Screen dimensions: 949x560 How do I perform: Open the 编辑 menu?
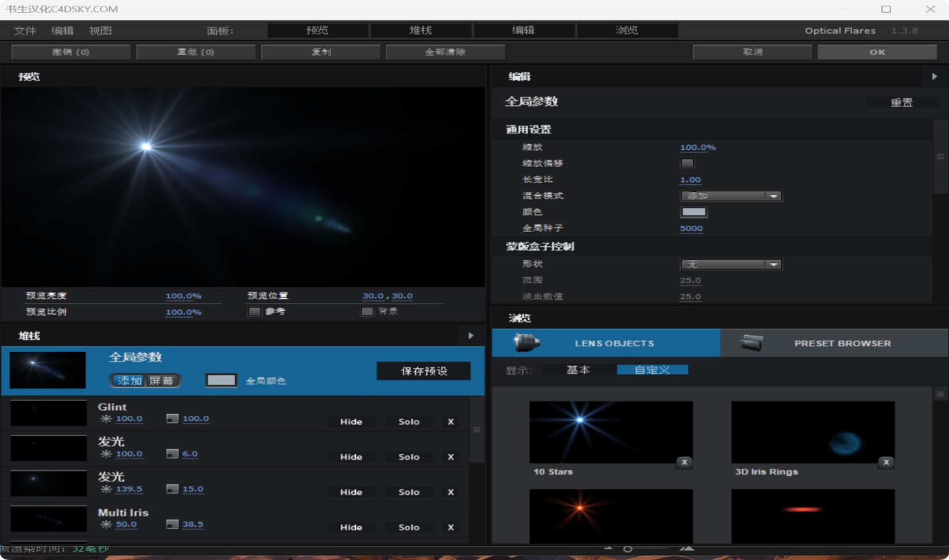[x=63, y=31]
